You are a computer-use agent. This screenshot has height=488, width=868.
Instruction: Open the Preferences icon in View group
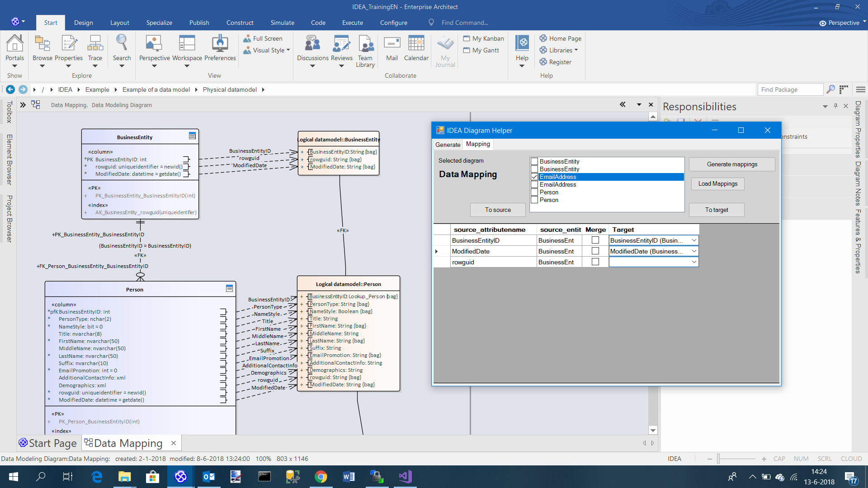[x=220, y=44]
